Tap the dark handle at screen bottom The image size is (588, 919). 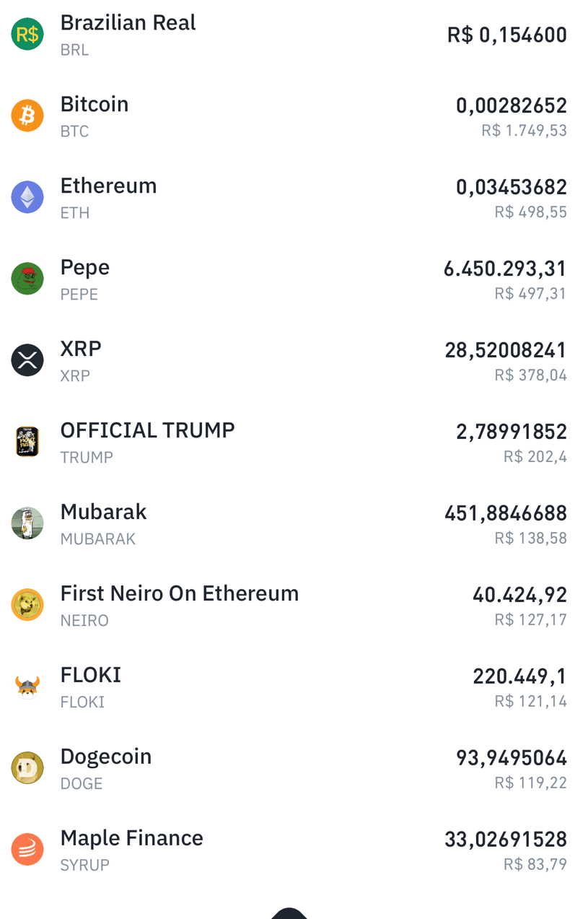pos(289,913)
